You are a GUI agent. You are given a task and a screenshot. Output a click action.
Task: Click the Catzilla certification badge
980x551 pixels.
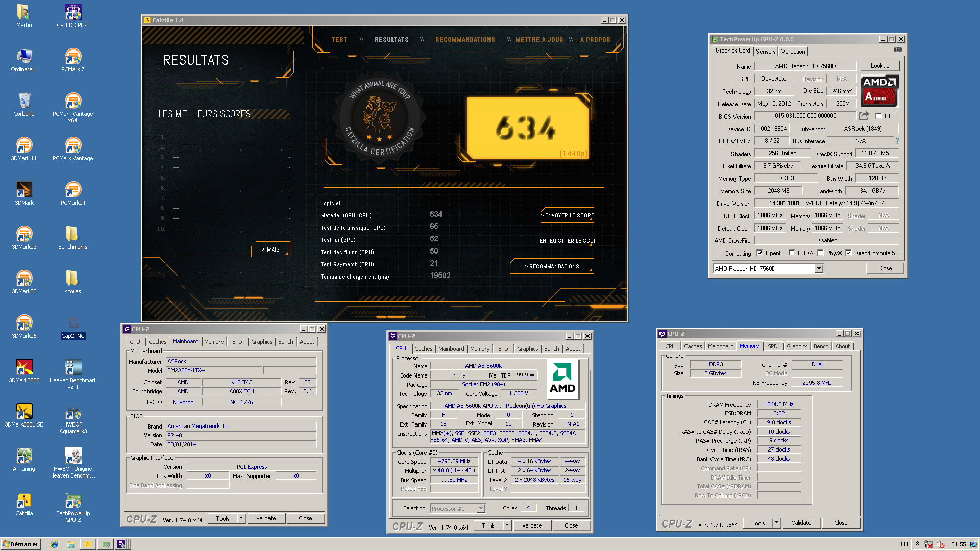tap(379, 118)
